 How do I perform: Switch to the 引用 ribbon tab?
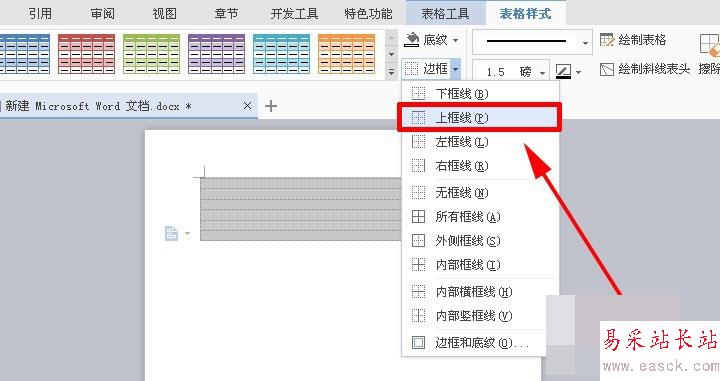point(40,14)
